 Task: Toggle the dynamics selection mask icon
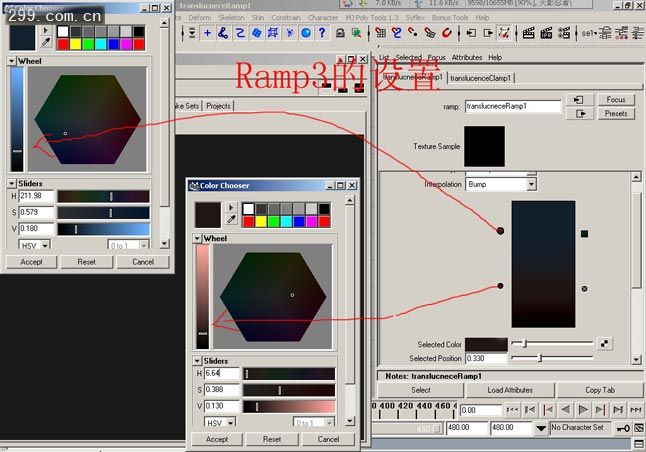(290, 33)
